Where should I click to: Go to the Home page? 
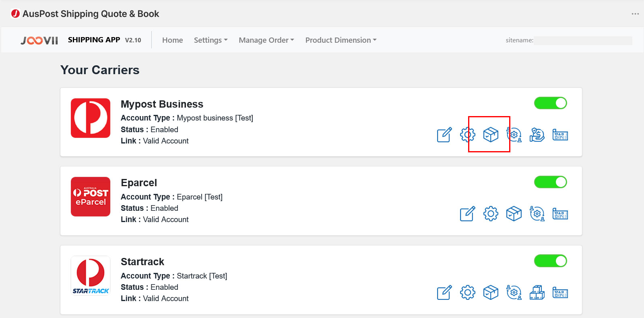tap(172, 40)
